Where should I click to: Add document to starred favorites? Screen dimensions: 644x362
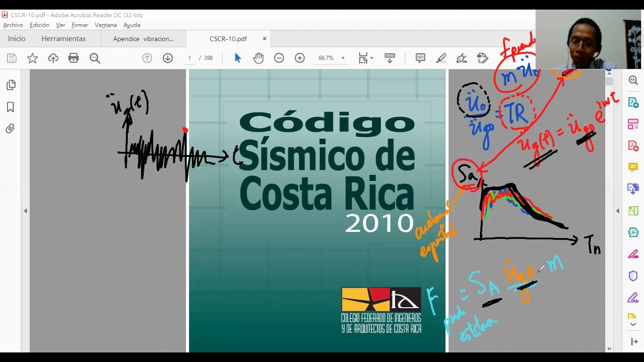[x=32, y=58]
